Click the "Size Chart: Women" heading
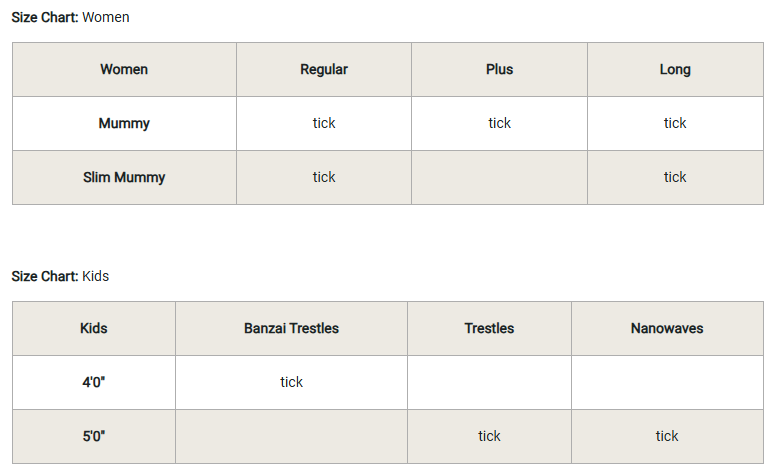Viewport: 772px width, 473px height. click(x=70, y=17)
